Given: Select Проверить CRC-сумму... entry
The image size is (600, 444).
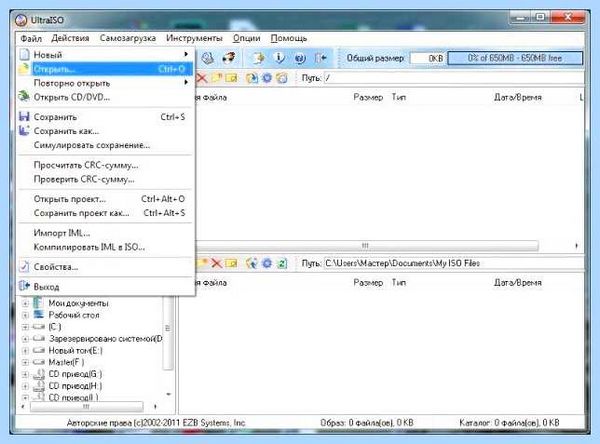Looking at the screenshot, I should (x=105, y=180).
